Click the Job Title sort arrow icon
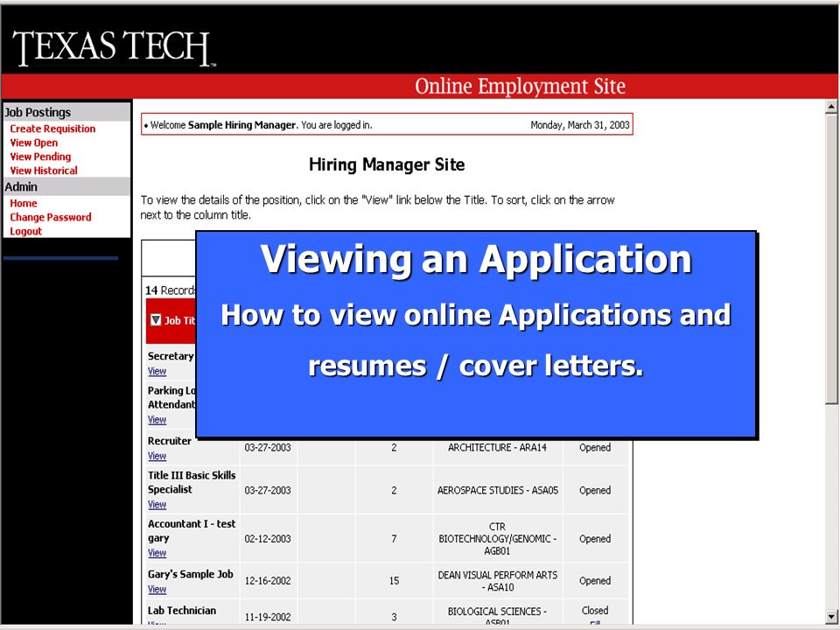 [156, 320]
